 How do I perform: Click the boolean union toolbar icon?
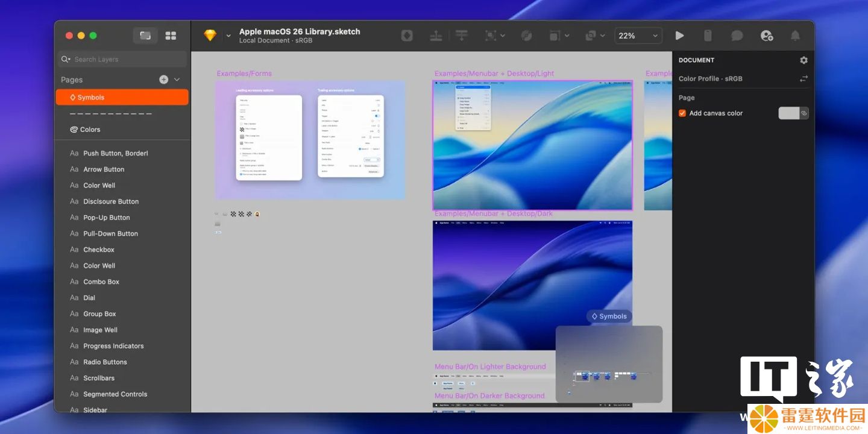(590, 36)
